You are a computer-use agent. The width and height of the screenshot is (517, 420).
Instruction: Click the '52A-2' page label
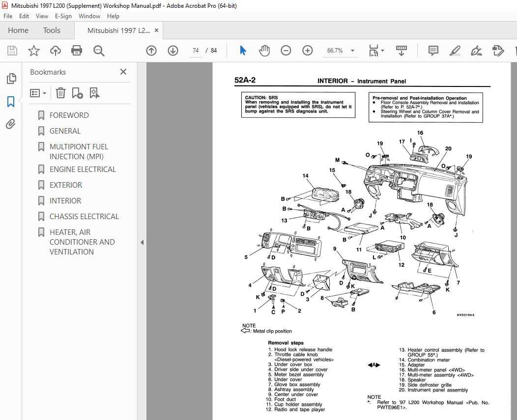(x=245, y=80)
